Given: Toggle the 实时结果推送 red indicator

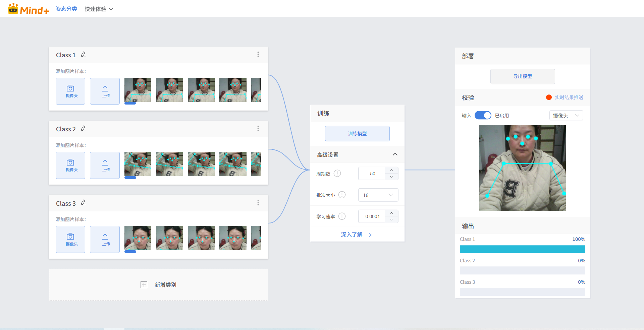Looking at the screenshot, I should [x=549, y=97].
